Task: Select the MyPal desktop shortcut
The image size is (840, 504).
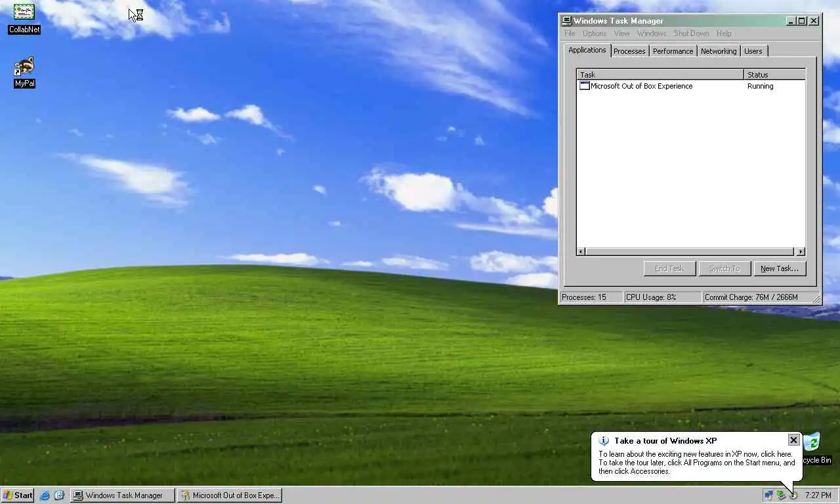Action: (x=24, y=72)
